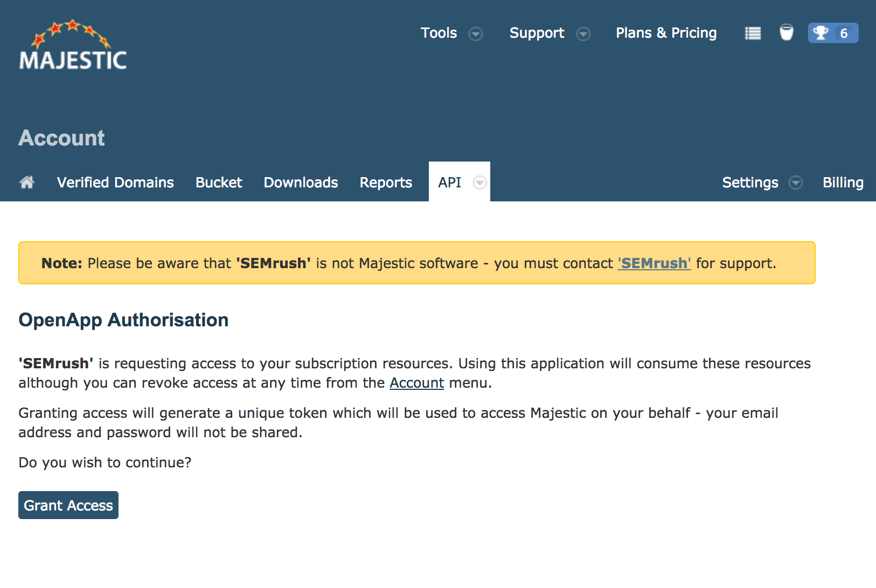Go to account home via house icon
The width and height of the screenshot is (876, 588).
(27, 183)
